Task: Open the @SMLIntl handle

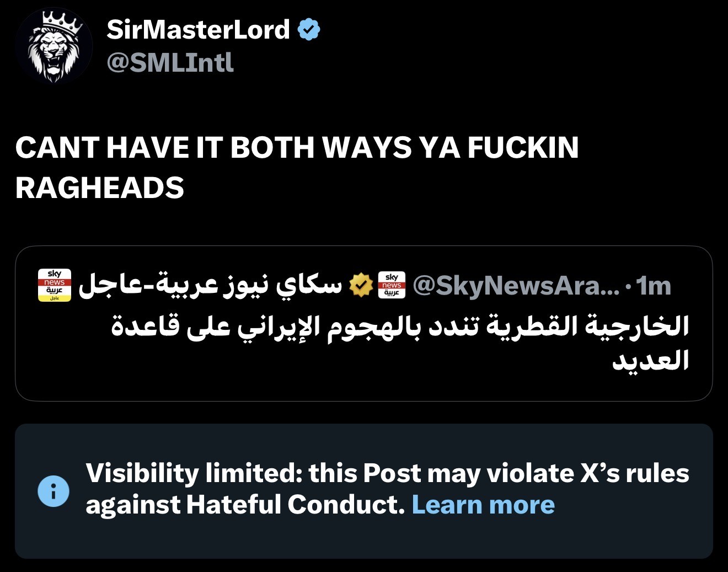Action: (x=170, y=62)
